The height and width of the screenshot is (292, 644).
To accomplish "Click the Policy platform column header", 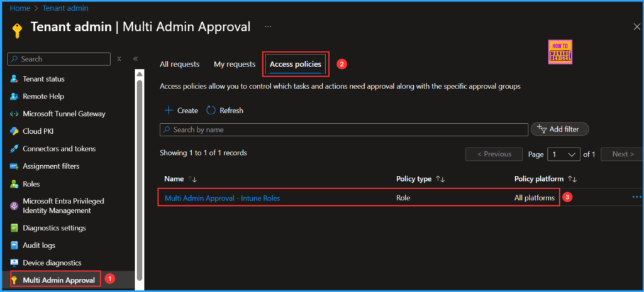I will pos(539,179).
